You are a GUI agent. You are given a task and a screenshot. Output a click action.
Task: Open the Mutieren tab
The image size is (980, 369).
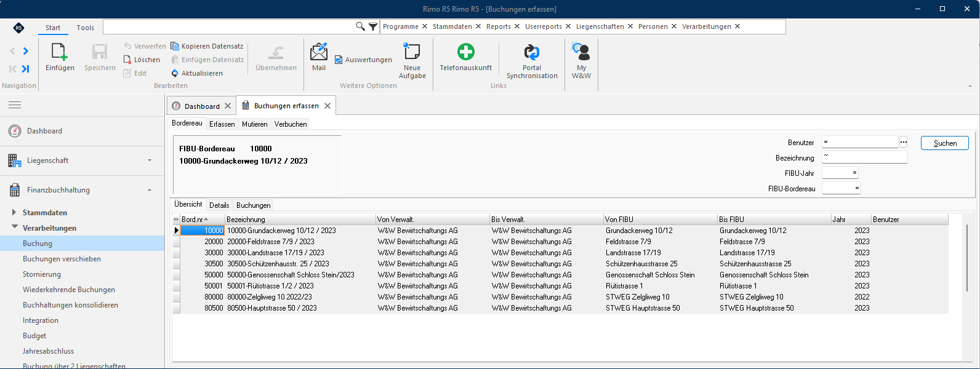point(255,124)
